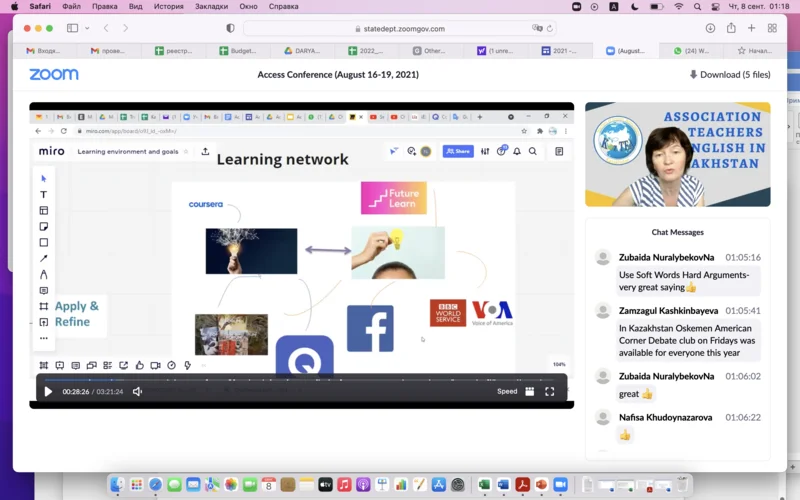Go back in Safari
Image resolution: width=800 pixels, height=500 pixels.
click(x=106, y=28)
